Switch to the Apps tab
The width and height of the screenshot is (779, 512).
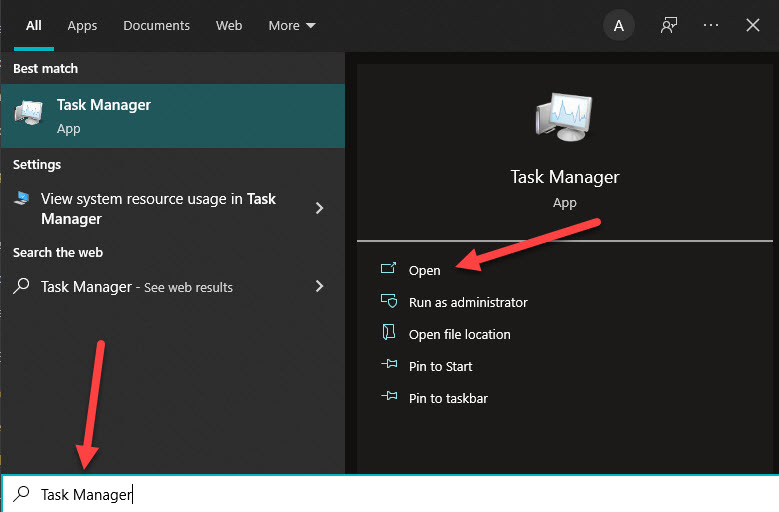[82, 26]
